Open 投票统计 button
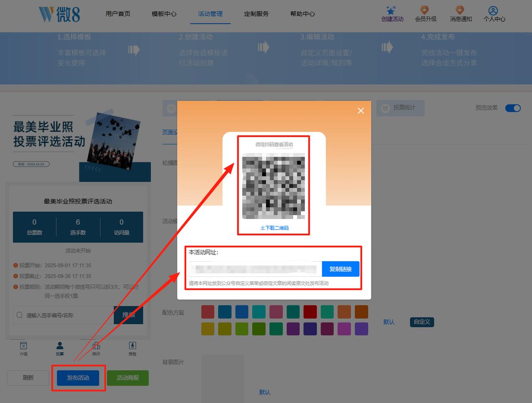This screenshot has width=532, height=403. coord(400,108)
